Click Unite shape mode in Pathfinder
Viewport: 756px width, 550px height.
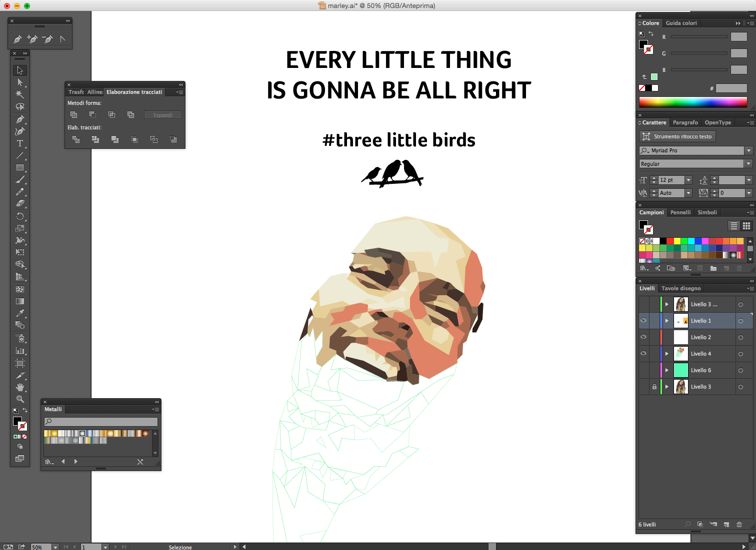[73, 115]
